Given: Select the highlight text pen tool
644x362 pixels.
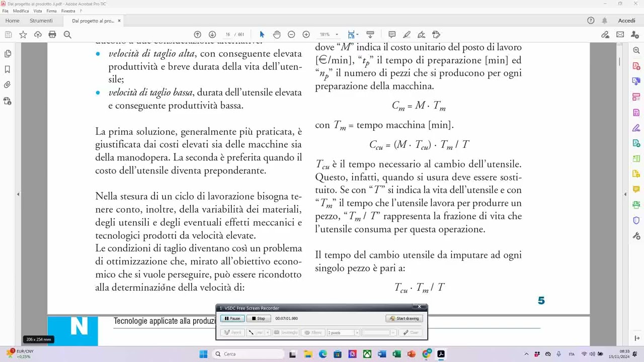Looking at the screenshot, I should coord(407,35).
